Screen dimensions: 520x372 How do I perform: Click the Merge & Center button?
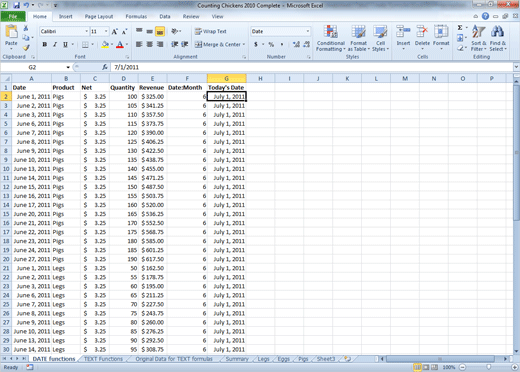(218, 44)
